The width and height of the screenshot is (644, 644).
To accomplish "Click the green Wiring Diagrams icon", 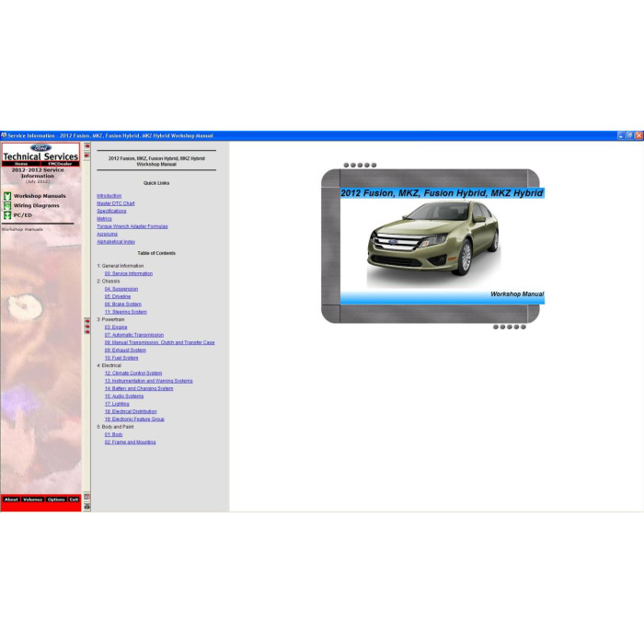I will coord(7,205).
